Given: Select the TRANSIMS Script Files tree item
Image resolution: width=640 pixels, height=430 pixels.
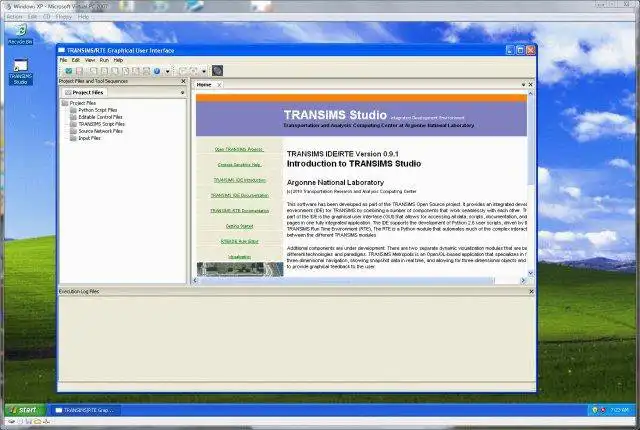Looking at the screenshot, I should click(102, 124).
